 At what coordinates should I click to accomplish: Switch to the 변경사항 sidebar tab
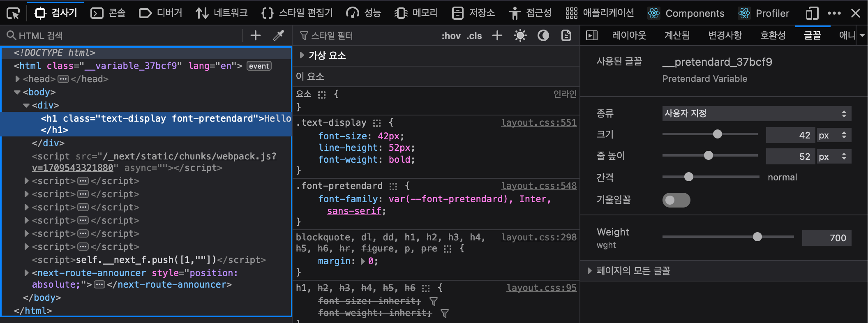click(x=725, y=35)
